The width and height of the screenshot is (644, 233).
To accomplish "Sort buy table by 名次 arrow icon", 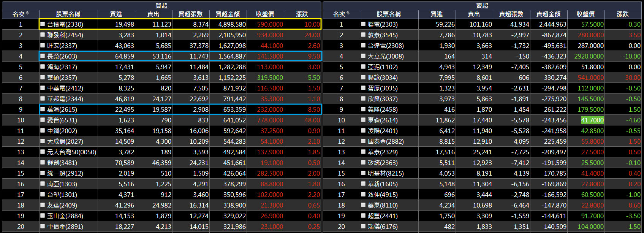I will click(x=27, y=14).
